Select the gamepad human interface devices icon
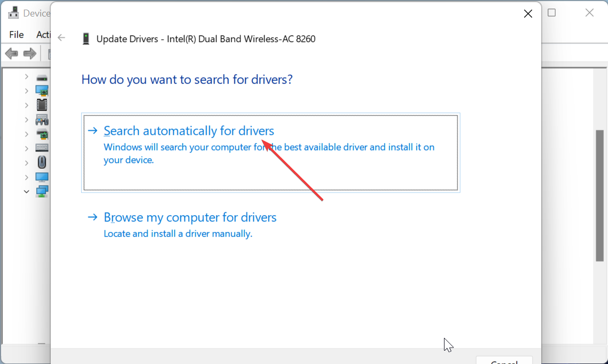This screenshot has height=364, width=608. [42, 120]
